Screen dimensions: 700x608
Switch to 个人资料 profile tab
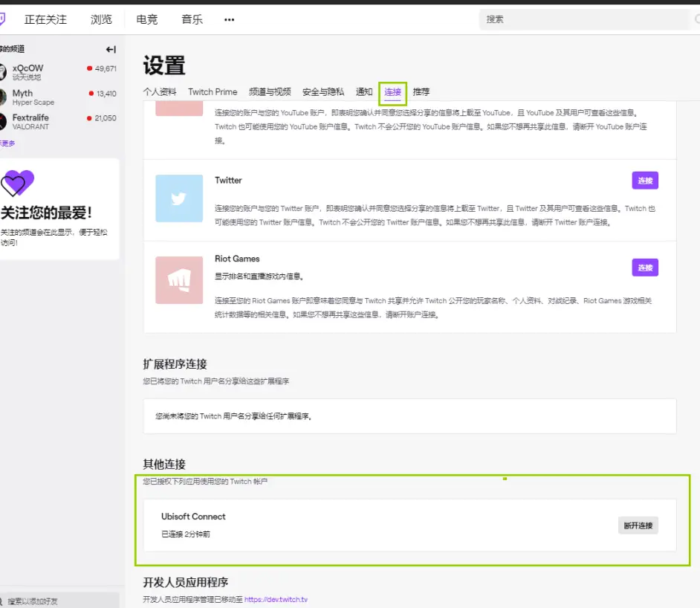160,92
